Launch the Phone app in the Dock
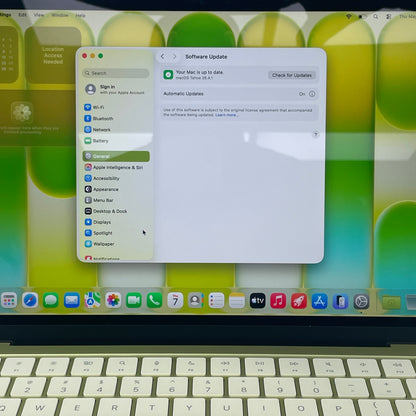This screenshot has width=416, height=416. click(x=154, y=301)
